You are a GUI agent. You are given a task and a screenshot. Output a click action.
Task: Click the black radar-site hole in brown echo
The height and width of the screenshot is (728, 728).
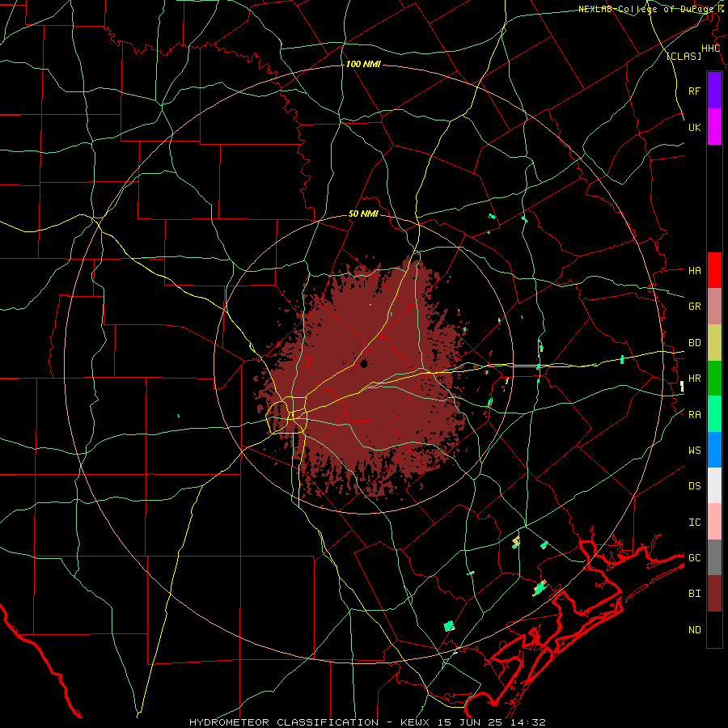[x=363, y=363]
